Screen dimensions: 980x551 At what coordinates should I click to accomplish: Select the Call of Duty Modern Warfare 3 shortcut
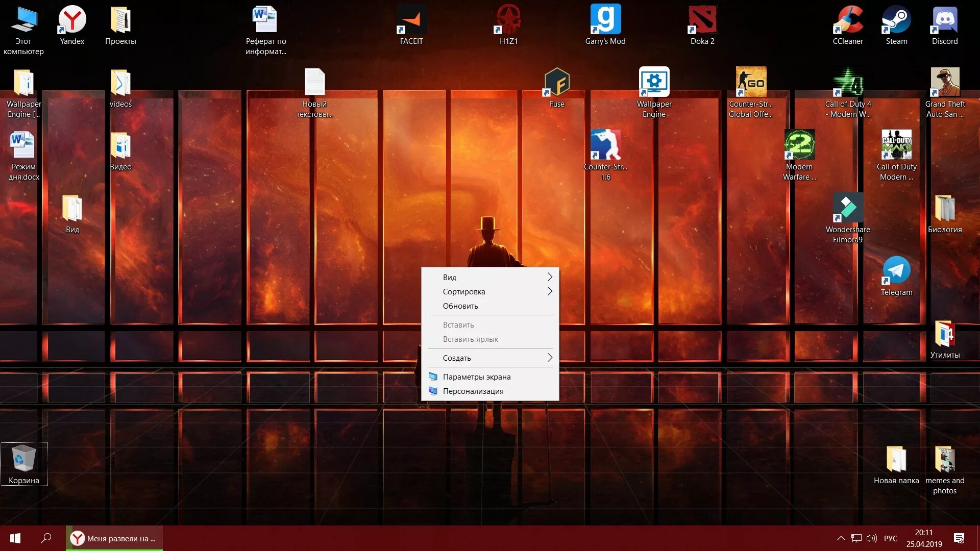[896, 156]
